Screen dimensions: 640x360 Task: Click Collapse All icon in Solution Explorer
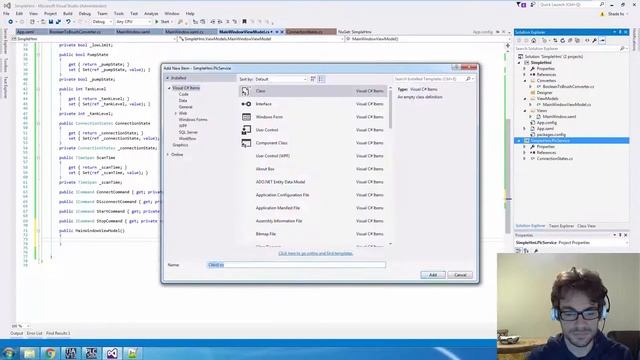[570, 41]
